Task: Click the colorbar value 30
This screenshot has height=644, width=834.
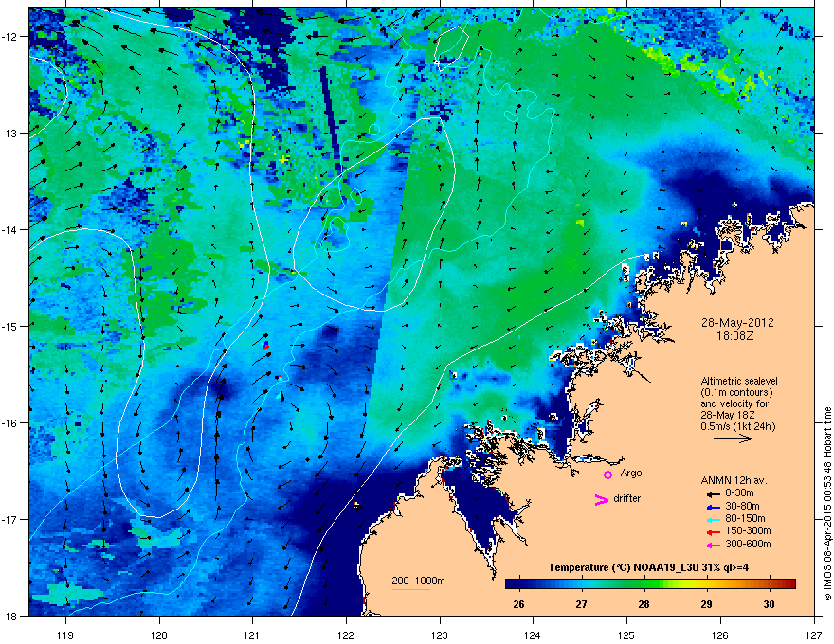Action: [x=769, y=604]
